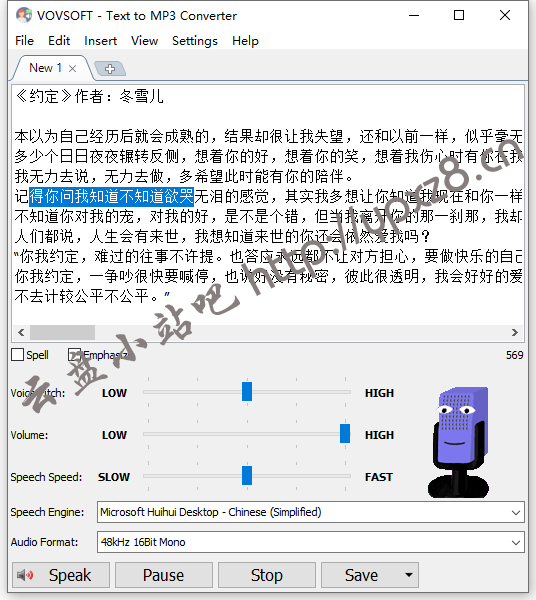Click the purple microphone mascot image
Image resolution: width=536 pixels, height=600 pixels.
click(459, 442)
